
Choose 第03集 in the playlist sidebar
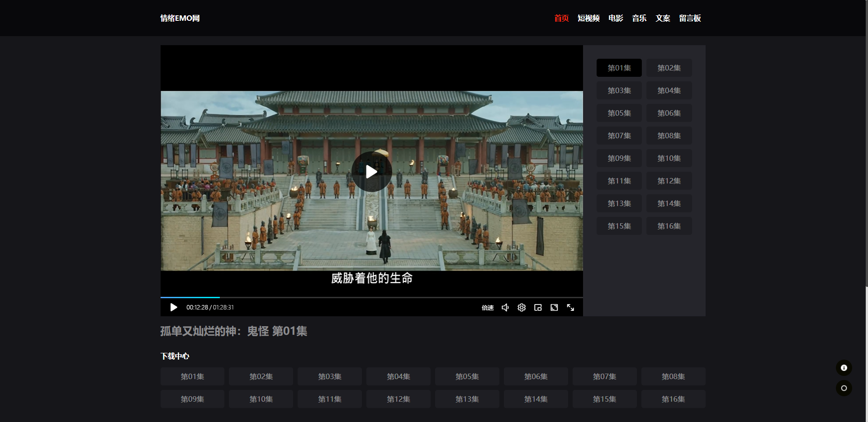point(619,90)
